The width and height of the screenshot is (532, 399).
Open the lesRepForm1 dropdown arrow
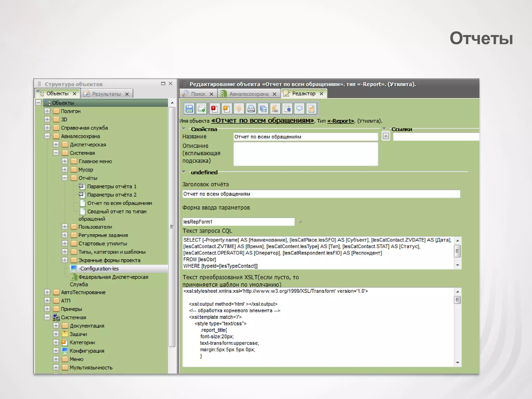pos(300,222)
